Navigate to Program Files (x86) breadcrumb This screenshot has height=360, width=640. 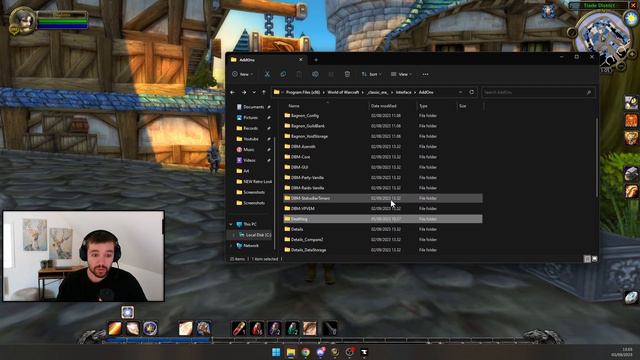click(303, 93)
